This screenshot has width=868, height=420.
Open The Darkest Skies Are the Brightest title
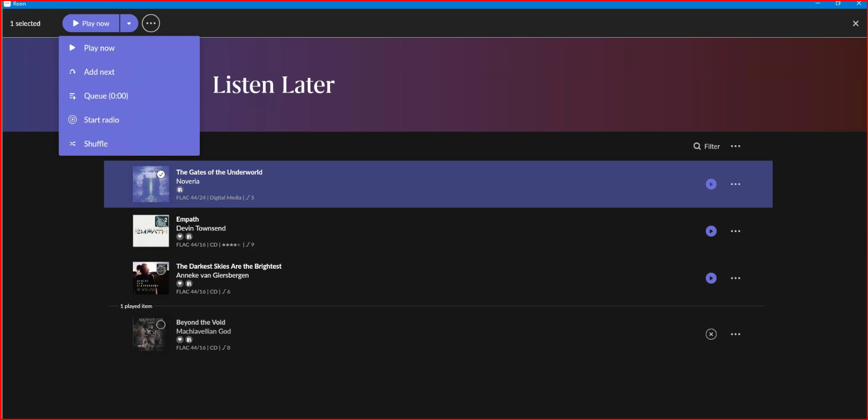point(229,266)
